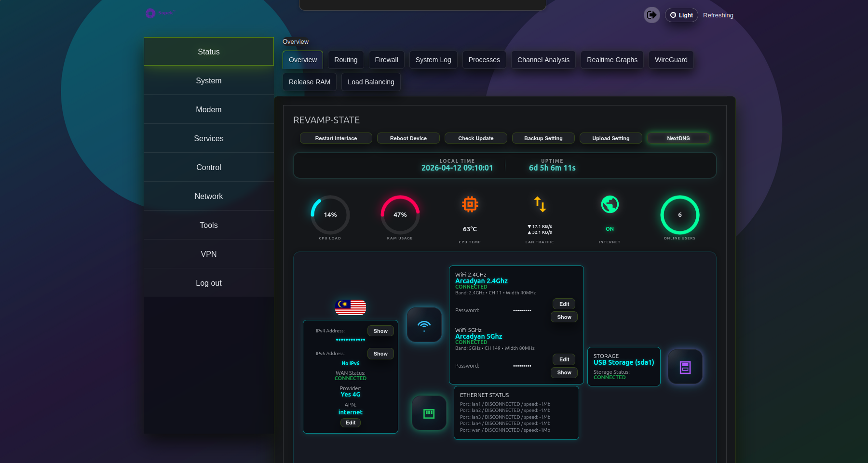
Task: Select the WiFi panel icon
Action: point(424,325)
